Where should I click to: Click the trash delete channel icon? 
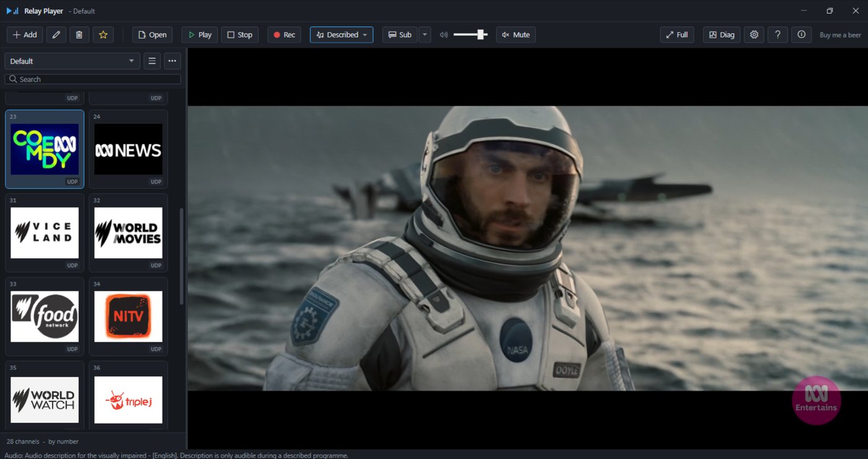pyautogui.click(x=79, y=35)
